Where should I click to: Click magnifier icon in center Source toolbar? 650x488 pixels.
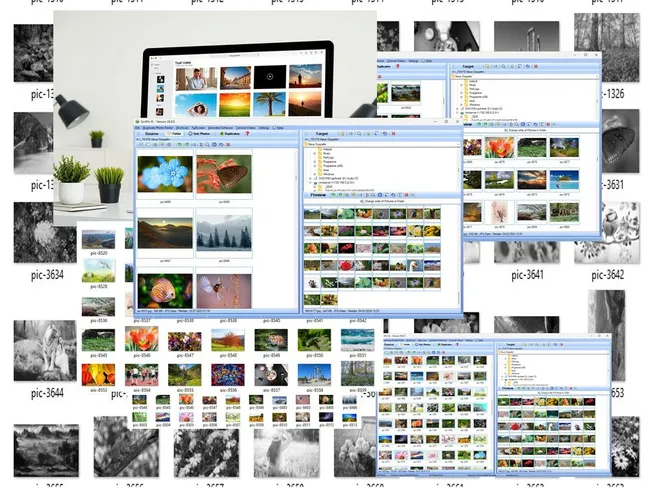tap(207, 145)
